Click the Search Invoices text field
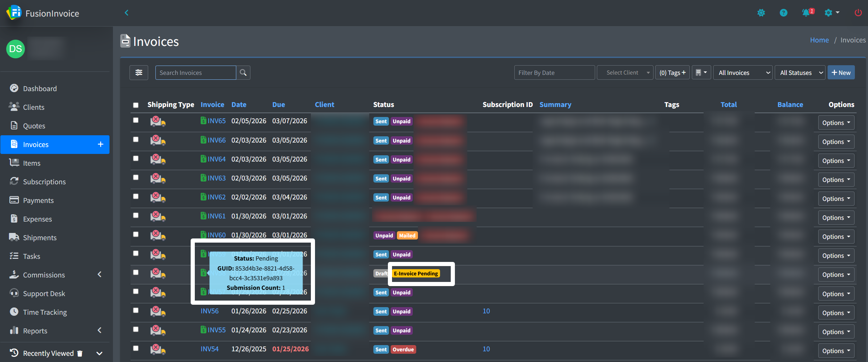This screenshot has width=868, height=362. coord(195,72)
